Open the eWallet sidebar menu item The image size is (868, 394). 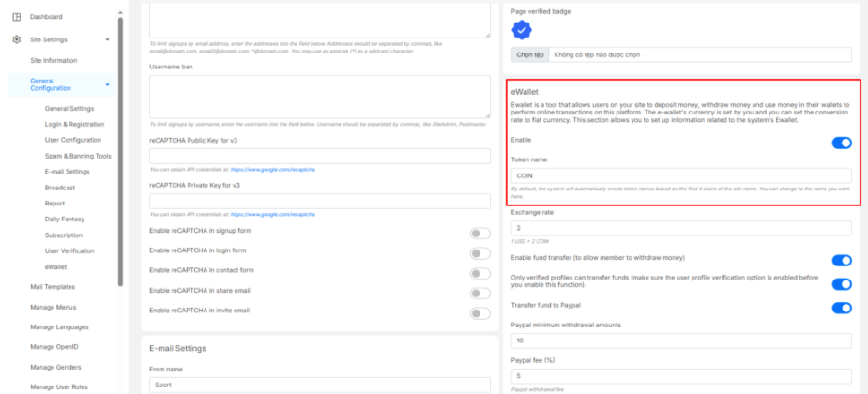tap(56, 267)
